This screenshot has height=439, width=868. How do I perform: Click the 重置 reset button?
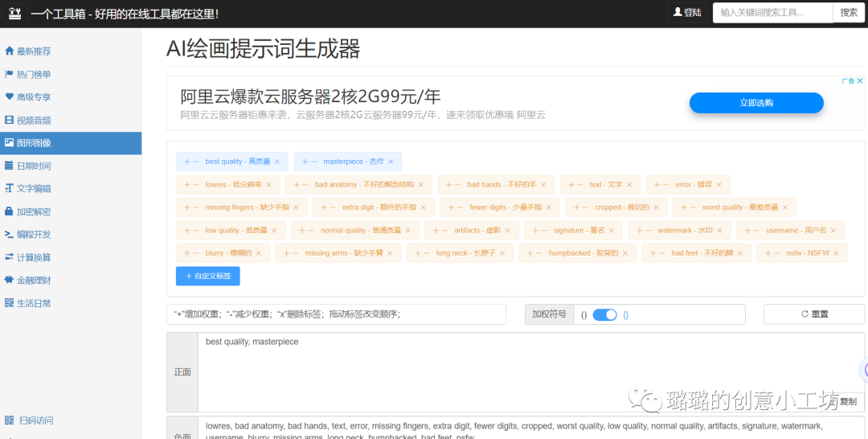pos(814,314)
